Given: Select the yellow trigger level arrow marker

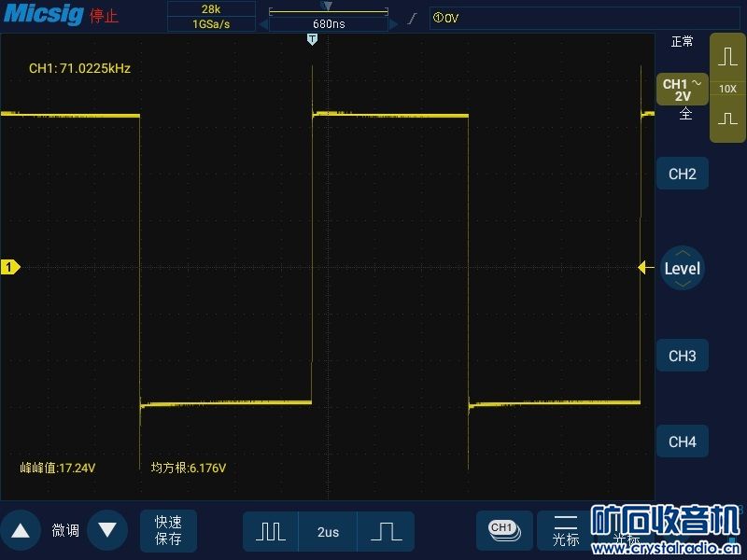Looking at the screenshot, I should click(x=645, y=268).
